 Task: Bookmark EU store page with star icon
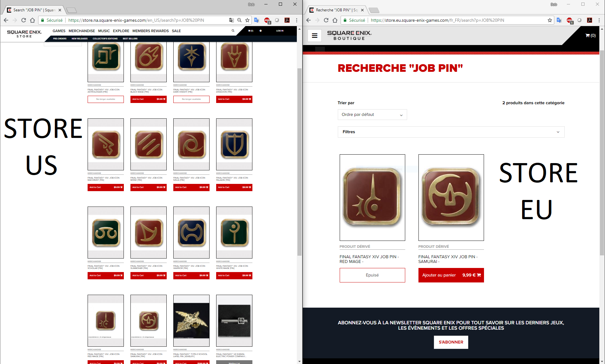pos(550,20)
